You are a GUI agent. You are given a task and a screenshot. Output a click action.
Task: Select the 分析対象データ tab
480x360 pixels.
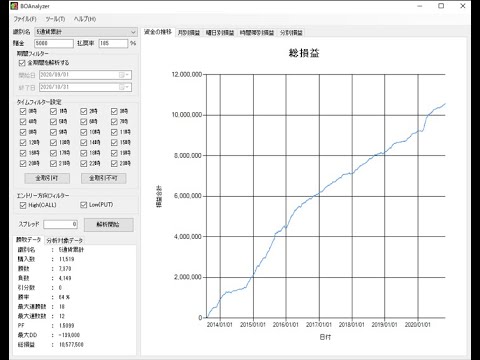pos(64,240)
